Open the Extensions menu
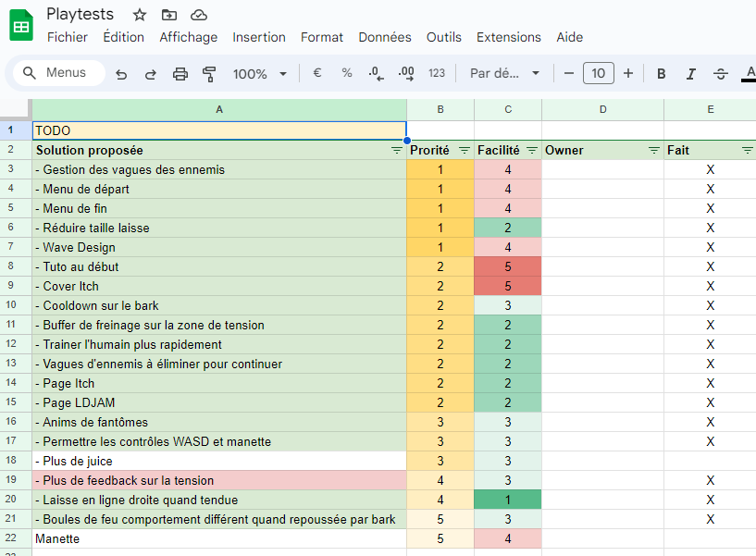This screenshot has width=756, height=556. [x=509, y=37]
